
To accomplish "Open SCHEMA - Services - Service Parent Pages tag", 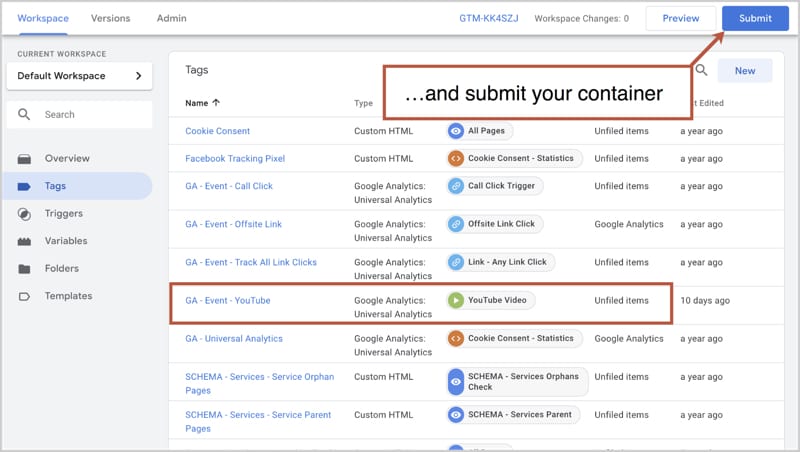I will click(258, 422).
